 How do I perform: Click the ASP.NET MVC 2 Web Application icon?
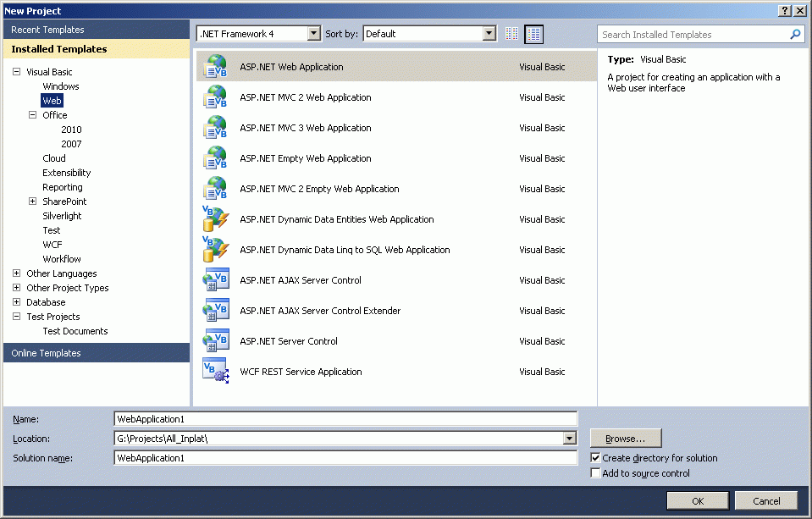215,97
